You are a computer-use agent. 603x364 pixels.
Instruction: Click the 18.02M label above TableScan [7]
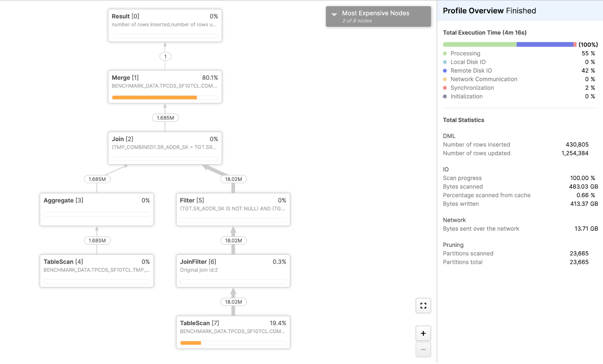click(x=233, y=302)
